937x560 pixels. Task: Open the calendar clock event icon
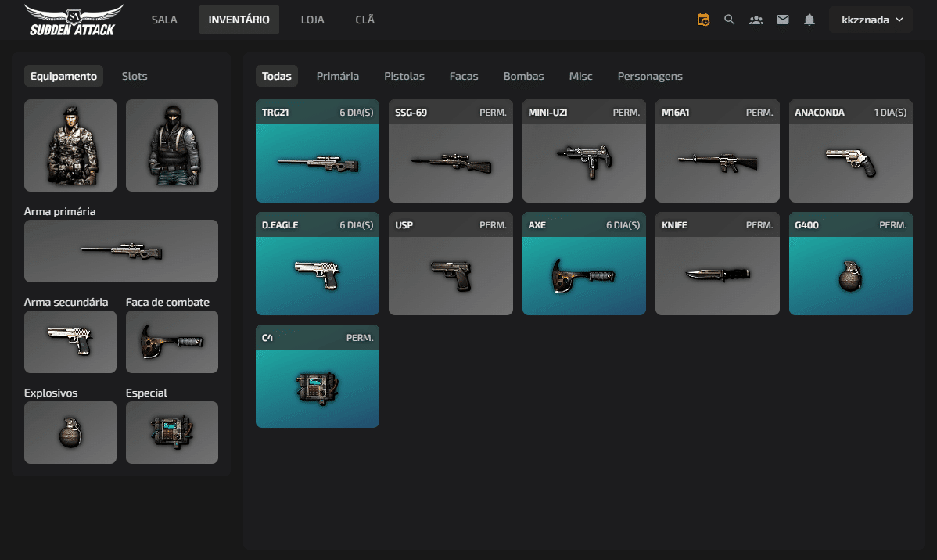click(x=703, y=20)
